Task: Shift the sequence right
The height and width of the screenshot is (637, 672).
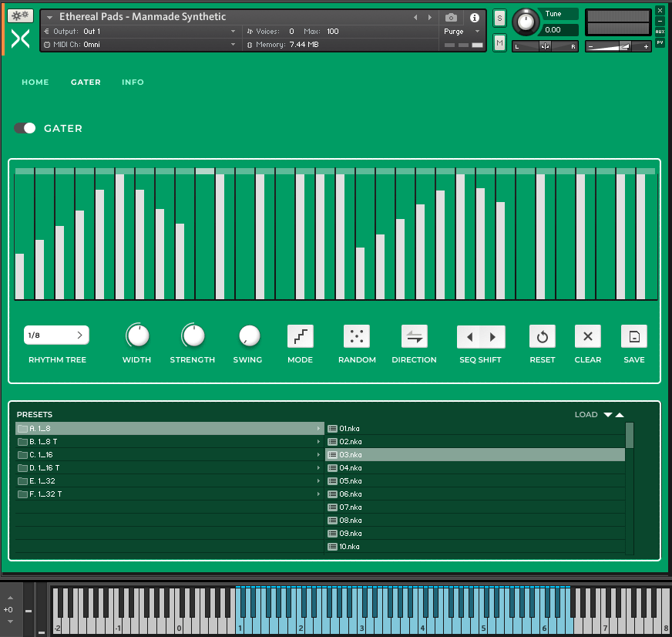Action: point(493,337)
